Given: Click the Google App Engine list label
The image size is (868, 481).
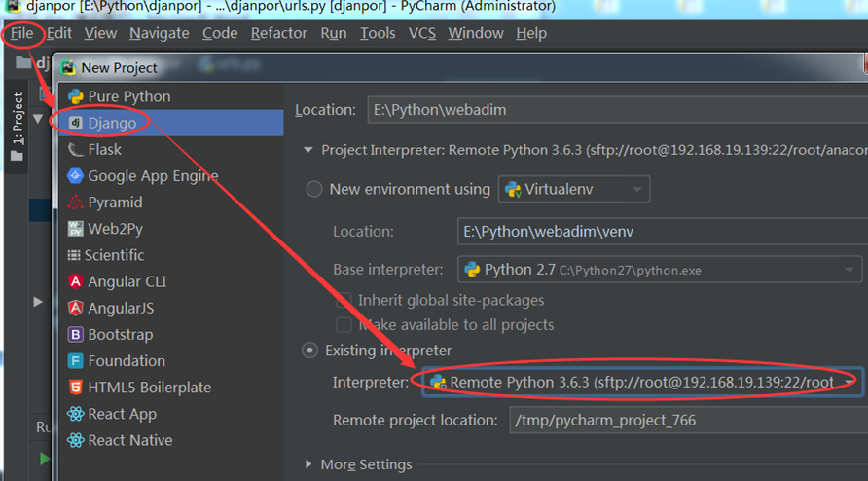Looking at the screenshot, I should [x=154, y=176].
